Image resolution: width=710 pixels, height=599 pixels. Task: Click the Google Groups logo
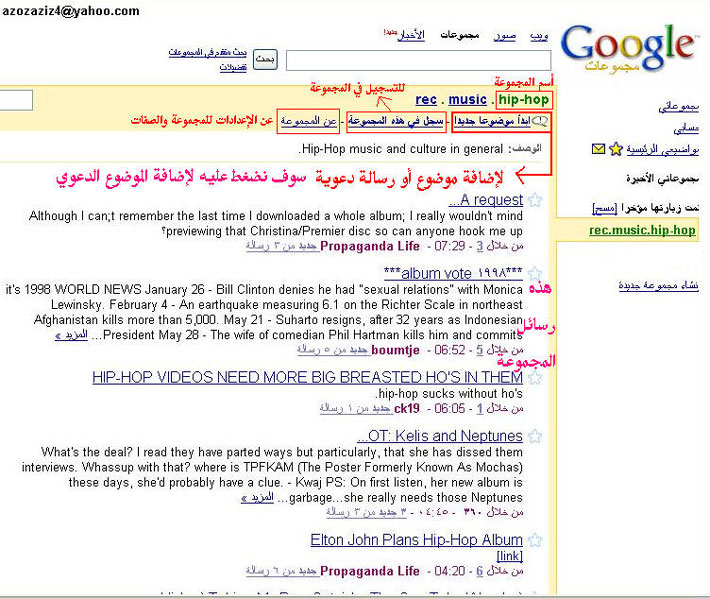(x=628, y=49)
